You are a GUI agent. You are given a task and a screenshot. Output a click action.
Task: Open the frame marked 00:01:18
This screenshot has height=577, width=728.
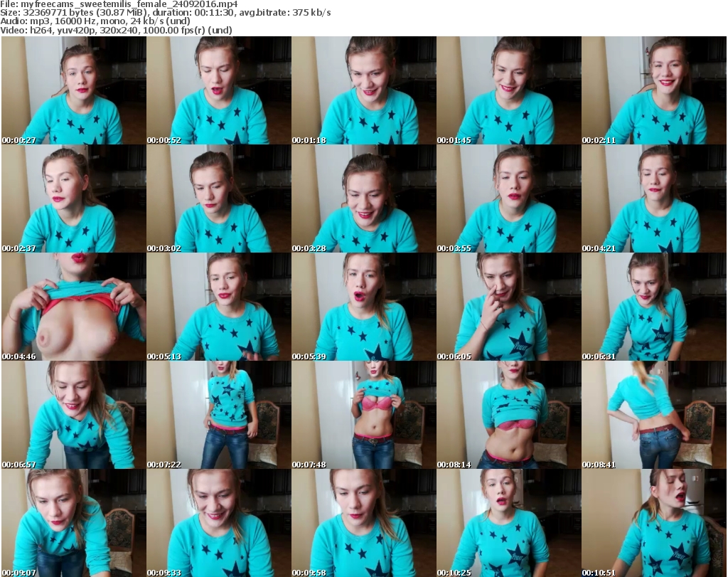pyautogui.click(x=364, y=90)
